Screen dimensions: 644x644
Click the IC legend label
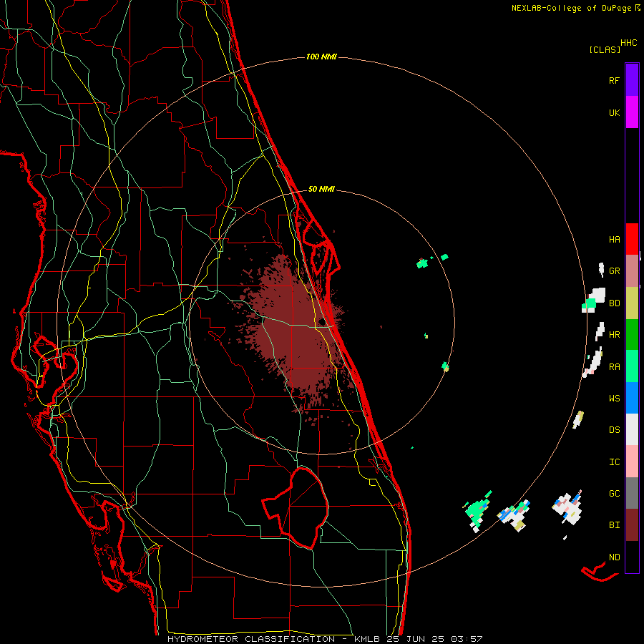(614, 462)
